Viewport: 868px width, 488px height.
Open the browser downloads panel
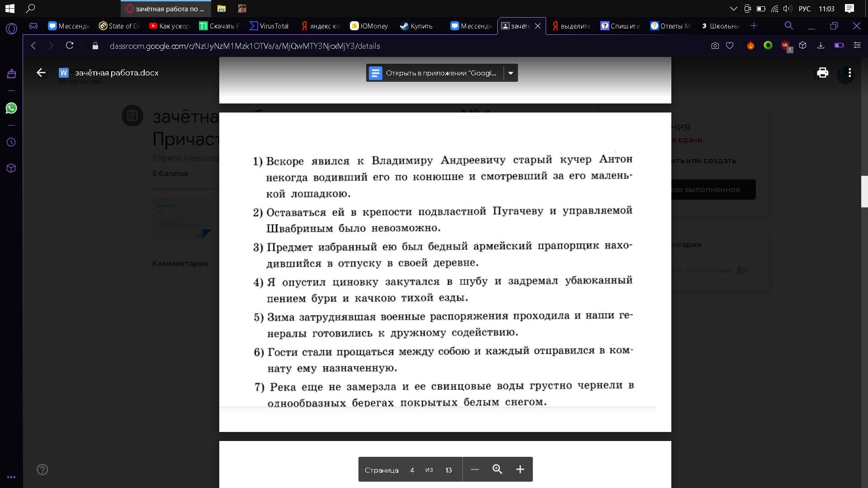pos(821,46)
